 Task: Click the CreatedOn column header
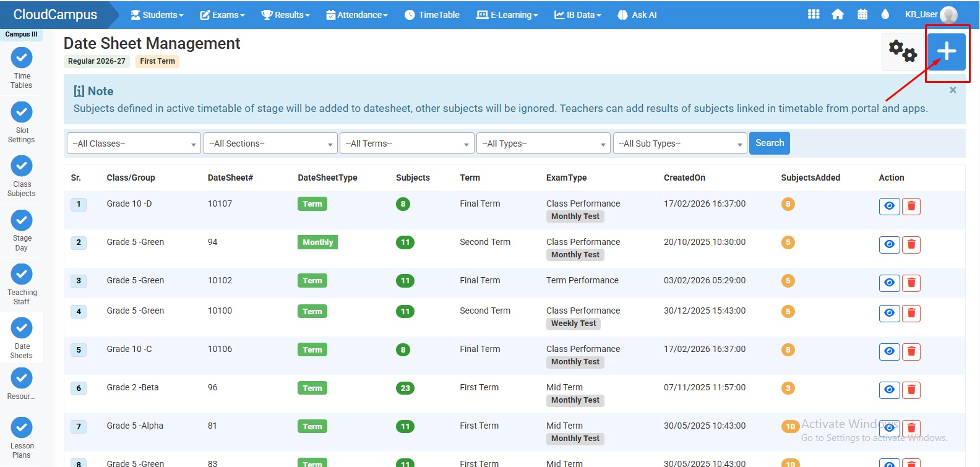click(x=684, y=178)
